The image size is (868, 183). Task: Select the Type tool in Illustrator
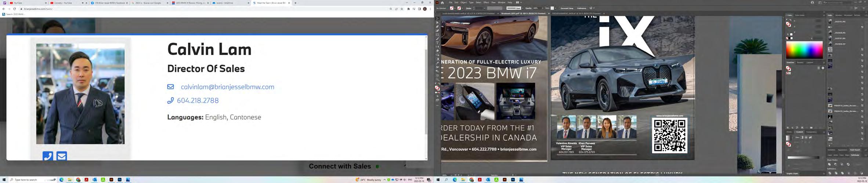click(437, 43)
